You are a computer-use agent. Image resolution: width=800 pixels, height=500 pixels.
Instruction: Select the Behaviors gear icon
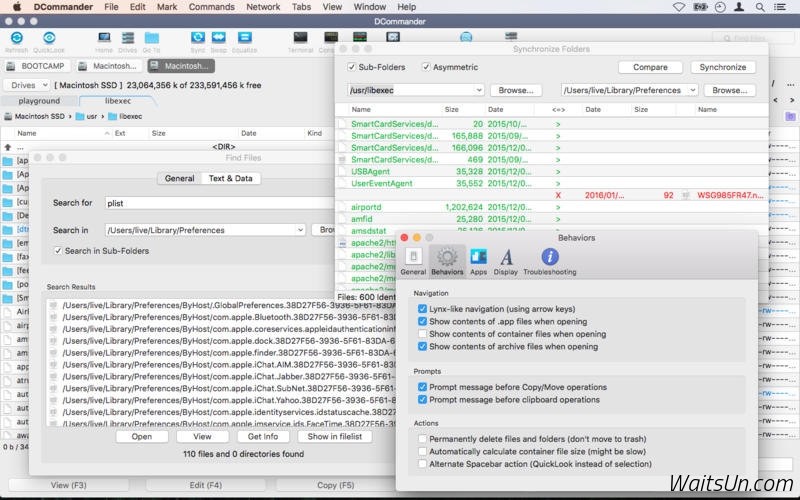447,261
